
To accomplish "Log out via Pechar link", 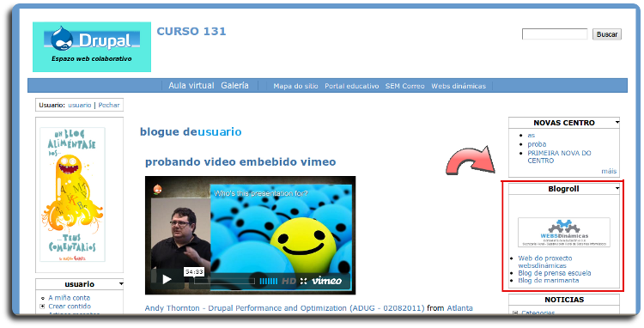I will 109,105.
